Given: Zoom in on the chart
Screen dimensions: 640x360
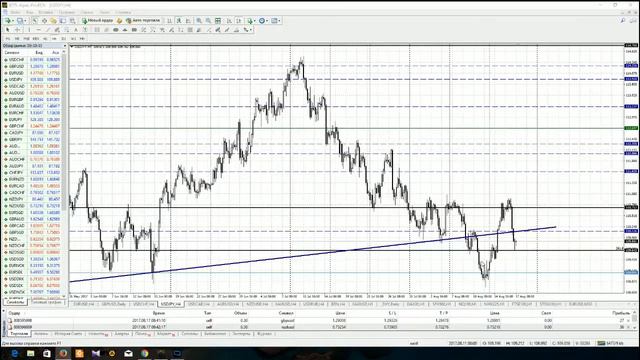Looking at the screenshot, I should pyautogui.click(x=199, y=20).
